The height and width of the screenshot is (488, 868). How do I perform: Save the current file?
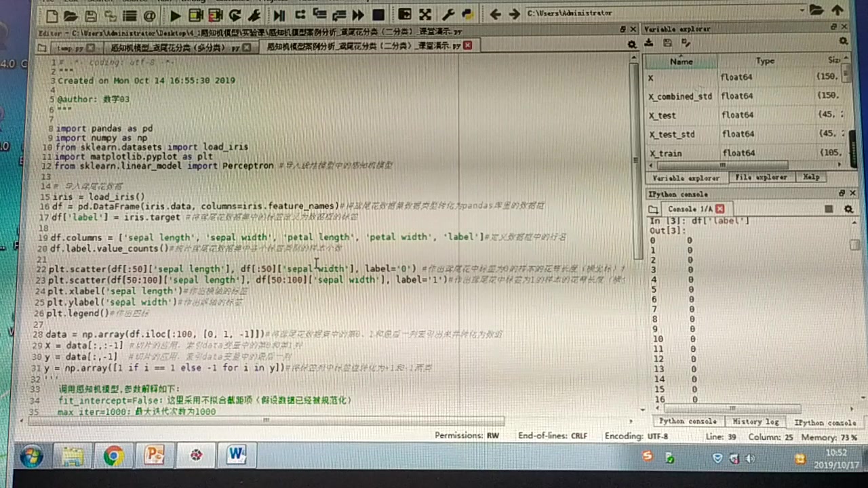click(90, 15)
